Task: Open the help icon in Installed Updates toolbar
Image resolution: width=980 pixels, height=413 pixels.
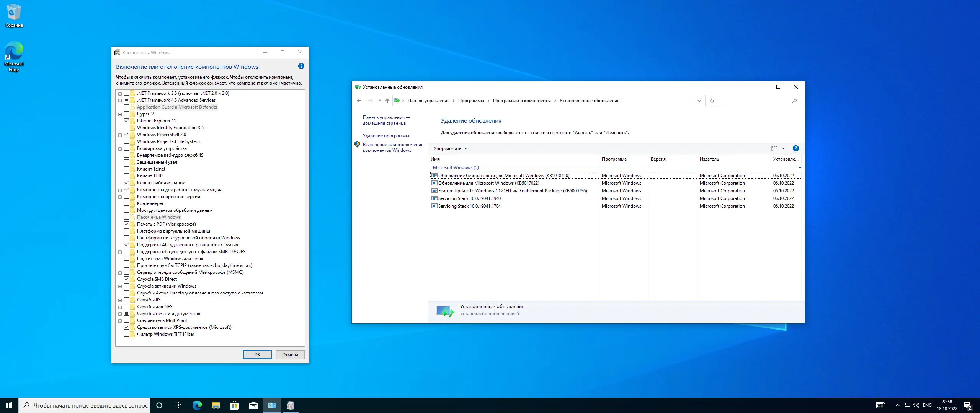Action: point(795,148)
